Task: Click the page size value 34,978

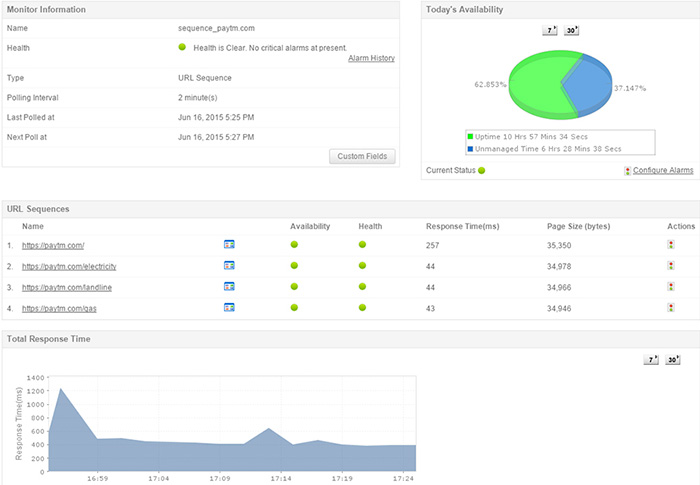Action: coord(559,266)
